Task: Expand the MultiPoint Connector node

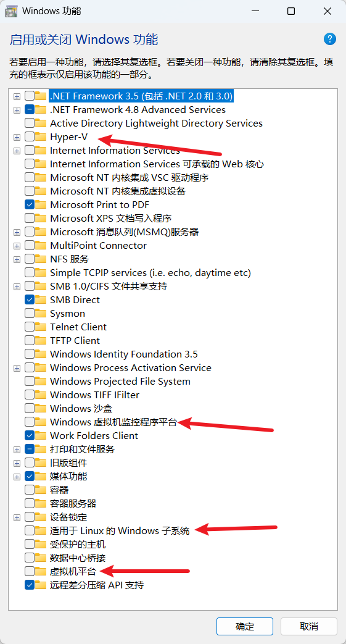Action: (x=17, y=246)
